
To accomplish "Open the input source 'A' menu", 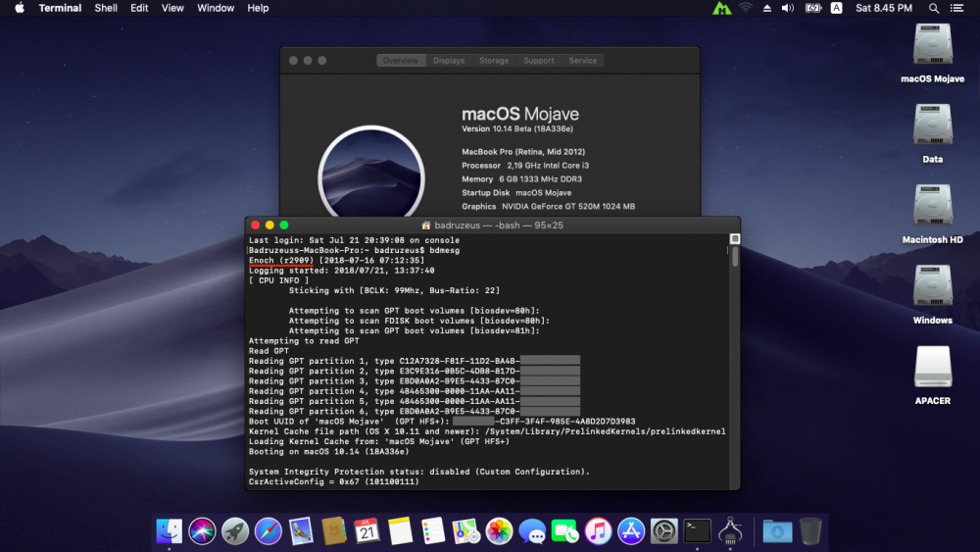I will (836, 8).
